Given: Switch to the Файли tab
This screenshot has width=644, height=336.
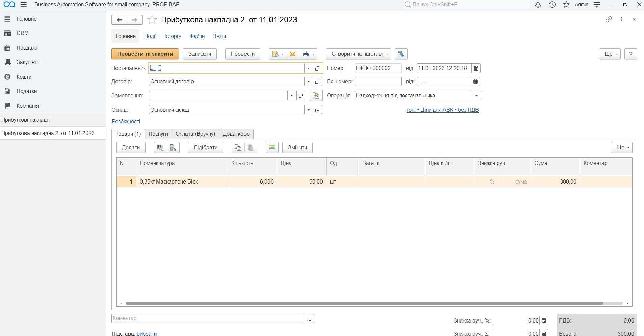Looking at the screenshot, I should (x=197, y=36).
